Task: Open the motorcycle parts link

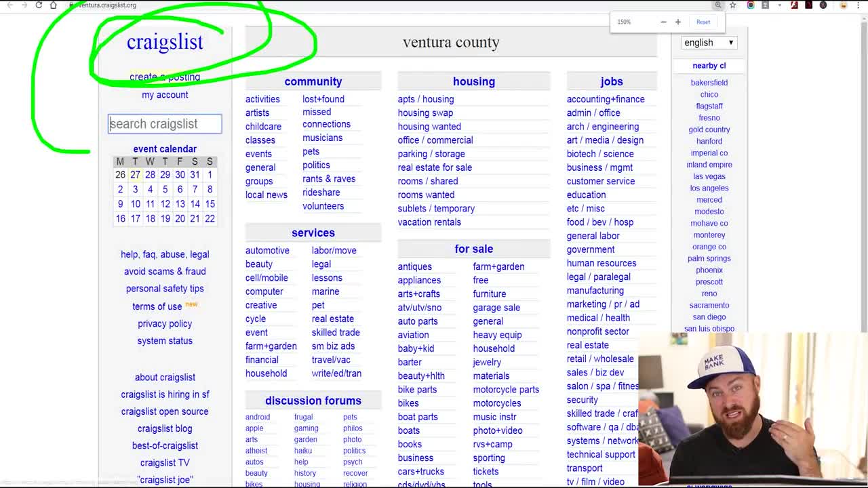Action: click(506, 390)
